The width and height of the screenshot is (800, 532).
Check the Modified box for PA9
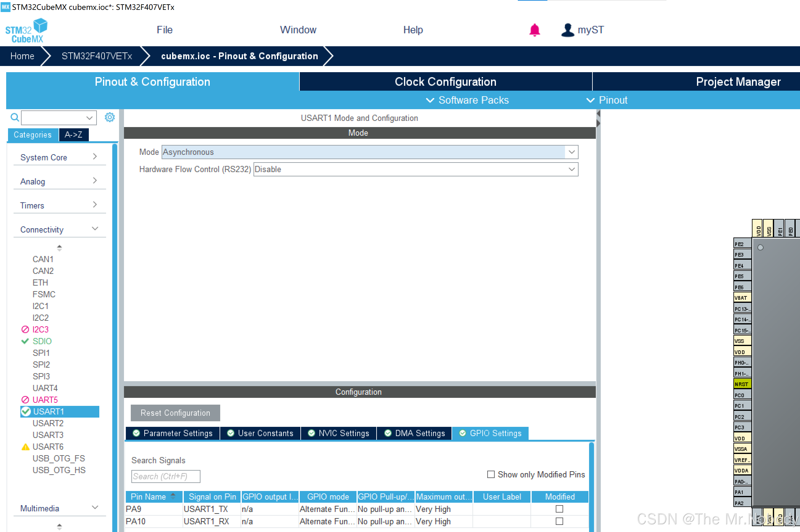click(559, 509)
